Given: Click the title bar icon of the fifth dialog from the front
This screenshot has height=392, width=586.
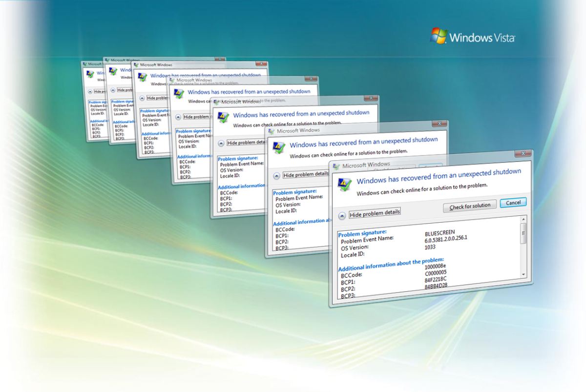Looking at the screenshot, I should [x=136, y=64].
